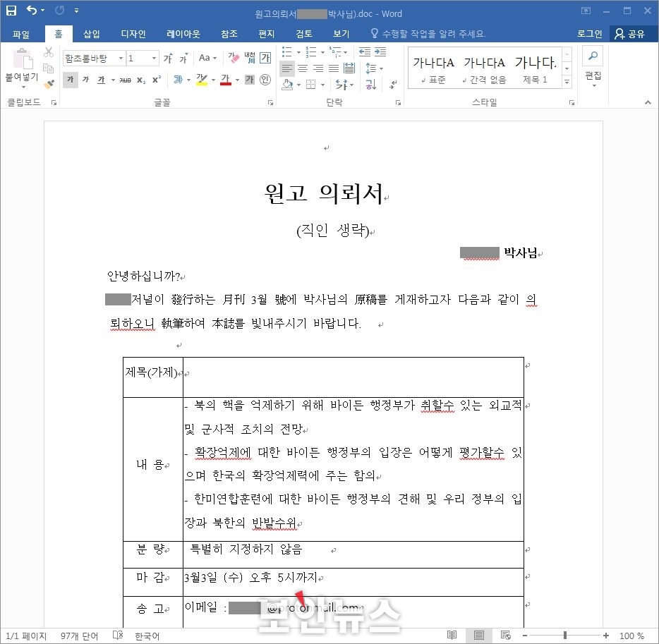Toggle bold formatting
The height and width of the screenshot is (644, 659).
tap(70, 80)
